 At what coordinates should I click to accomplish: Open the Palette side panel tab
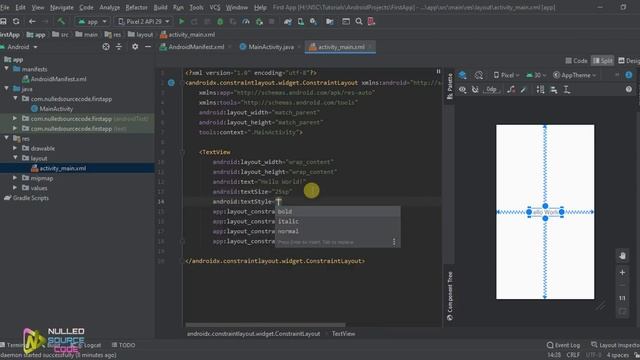point(449,87)
